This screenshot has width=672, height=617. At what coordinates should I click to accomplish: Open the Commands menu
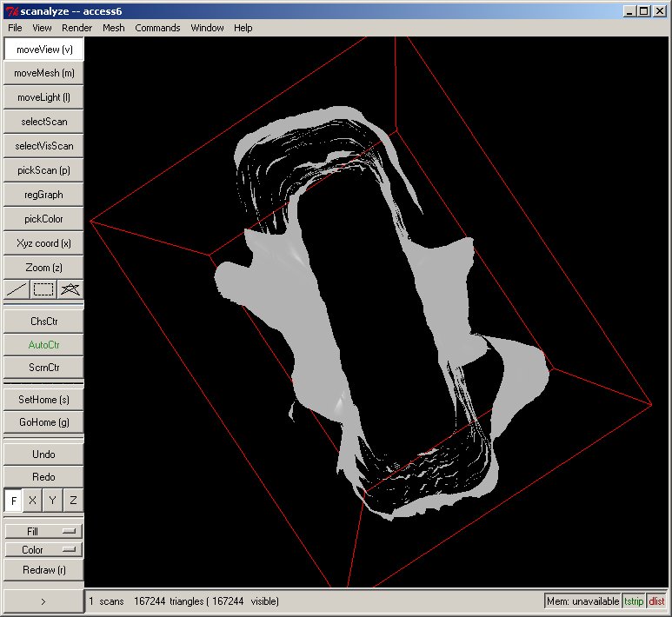point(157,28)
